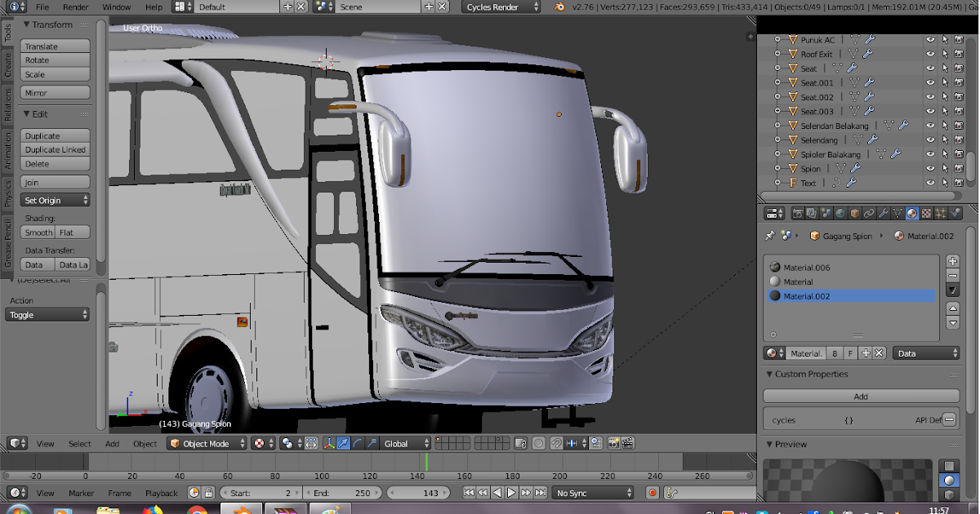Disable render visibility for Roof Exit

click(x=958, y=54)
